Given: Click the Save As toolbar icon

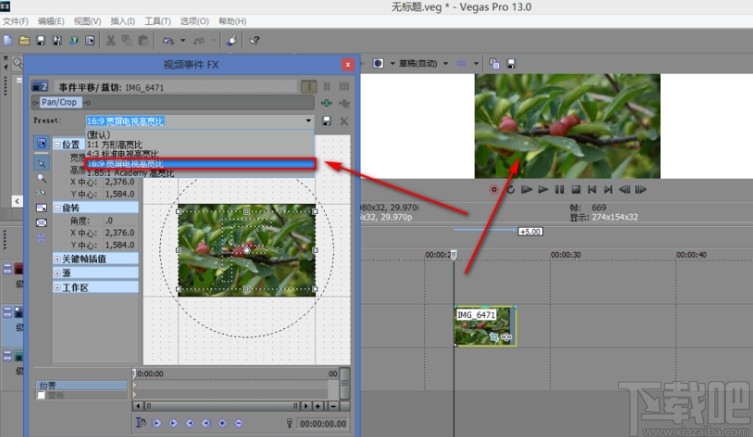Looking at the screenshot, I should pos(57,40).
